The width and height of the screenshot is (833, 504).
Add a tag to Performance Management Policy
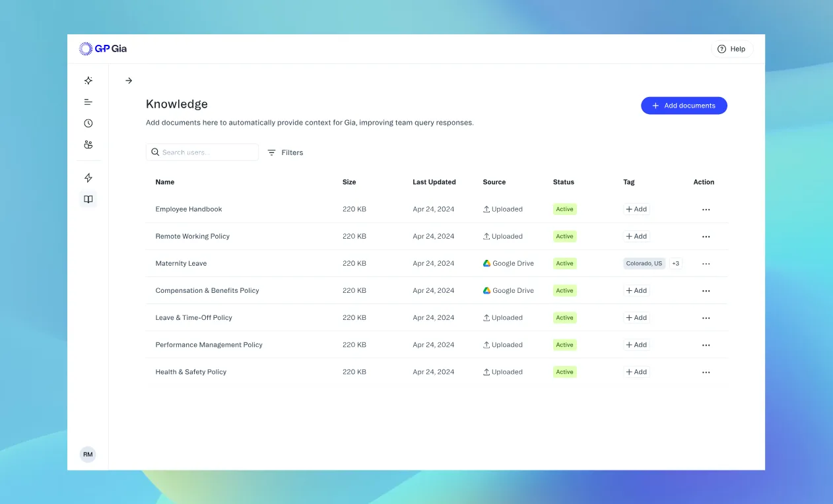pos(636,345)
